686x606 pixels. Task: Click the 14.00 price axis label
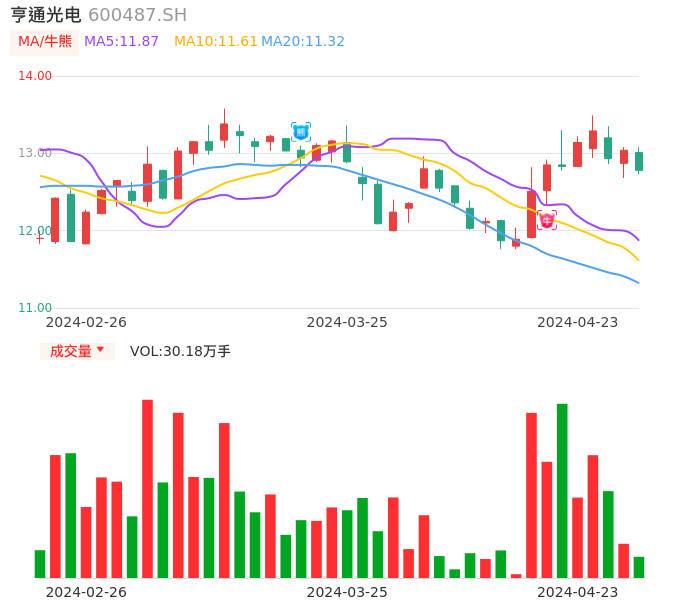click(x=35, y=76)
